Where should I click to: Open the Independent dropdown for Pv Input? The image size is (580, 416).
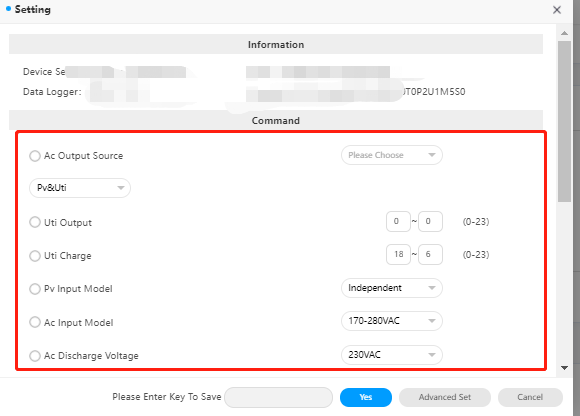tap(392, 288)
